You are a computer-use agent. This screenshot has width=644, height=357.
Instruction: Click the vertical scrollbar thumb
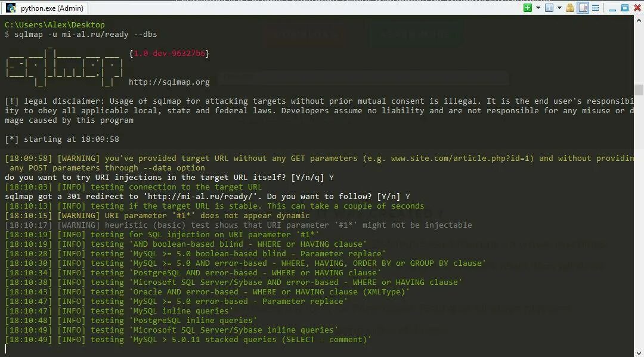point(639,89)
